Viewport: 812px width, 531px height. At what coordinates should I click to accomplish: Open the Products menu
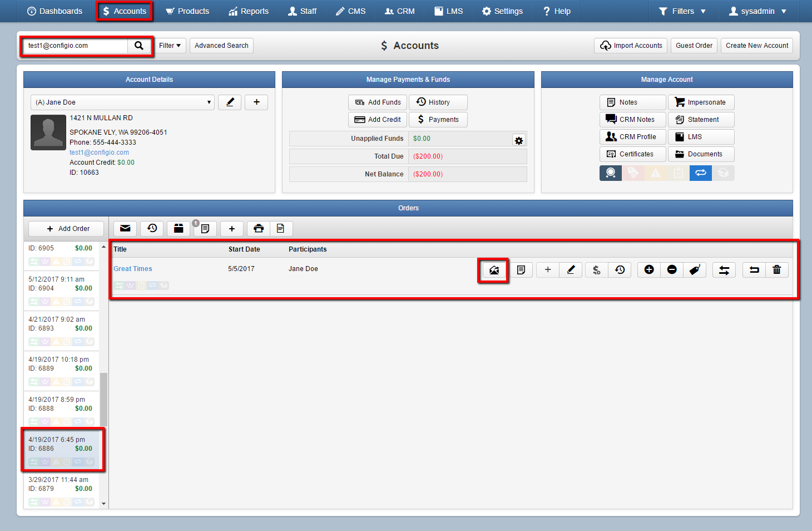coord(187,11)
